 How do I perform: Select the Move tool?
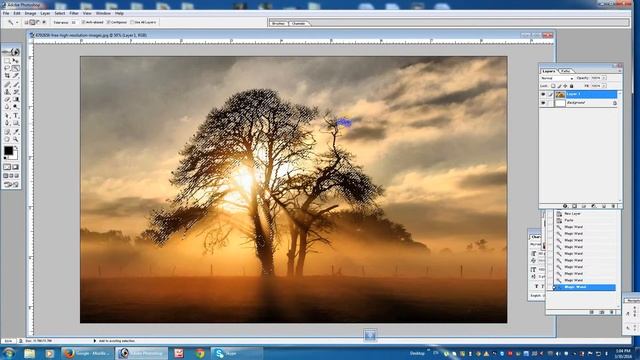(16, 60)
